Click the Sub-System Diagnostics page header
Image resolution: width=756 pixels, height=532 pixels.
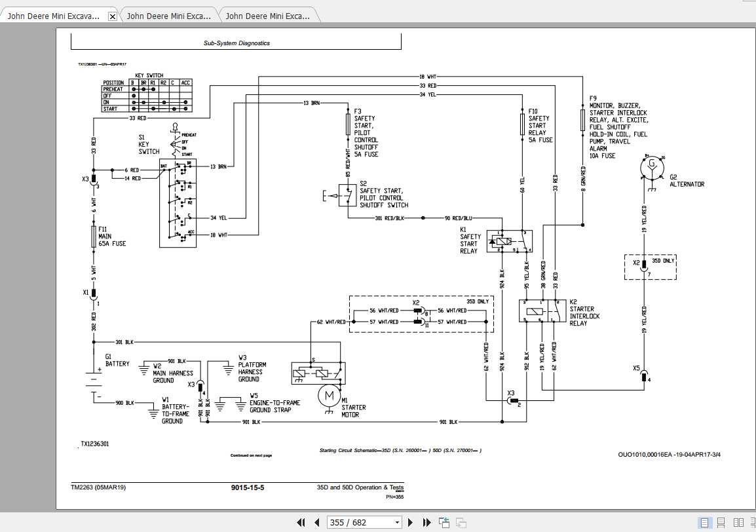tap(236, 43)
